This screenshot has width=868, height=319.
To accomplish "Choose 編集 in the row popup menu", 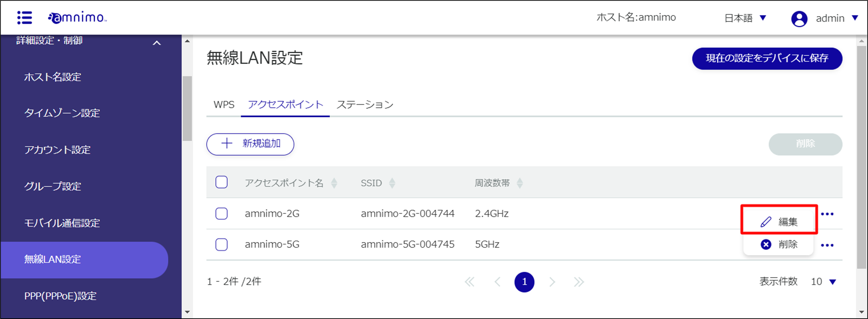I will (x=779, y=221).
